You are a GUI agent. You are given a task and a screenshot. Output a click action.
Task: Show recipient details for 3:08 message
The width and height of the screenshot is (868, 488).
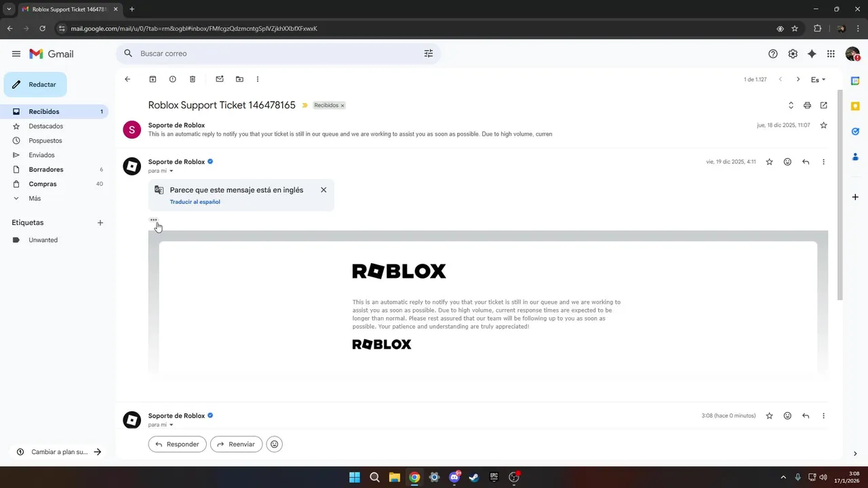click(171, 425)
